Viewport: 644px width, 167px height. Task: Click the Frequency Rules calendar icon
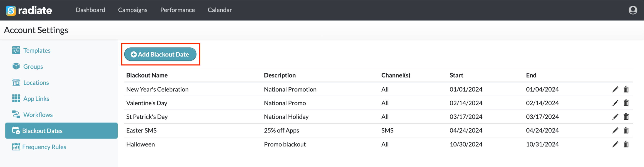(16, 147)
